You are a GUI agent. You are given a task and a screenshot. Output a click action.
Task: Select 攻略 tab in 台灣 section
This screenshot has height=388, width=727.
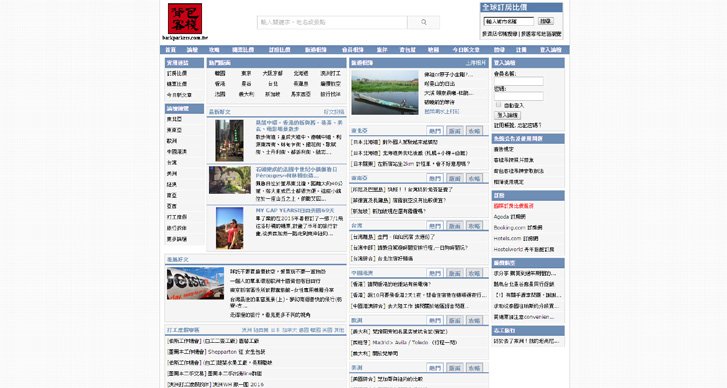click(x=474, y=226)
